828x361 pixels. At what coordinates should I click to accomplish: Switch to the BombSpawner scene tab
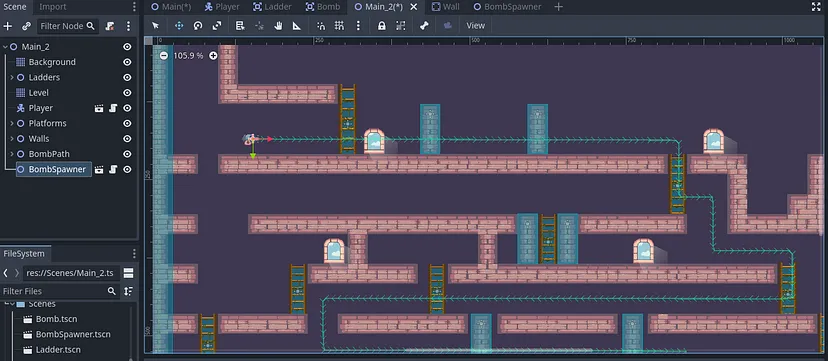pyautogui.click(x=507, y=7)
